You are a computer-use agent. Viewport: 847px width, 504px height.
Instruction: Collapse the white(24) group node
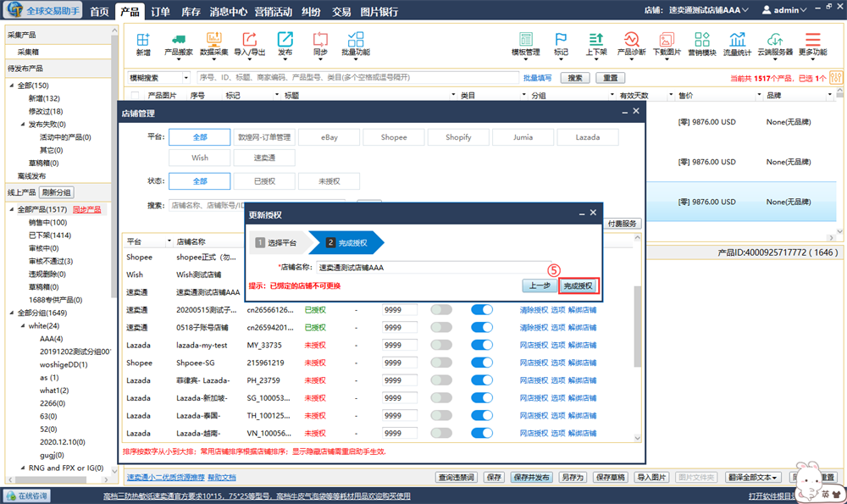click(x=23, y=326)
